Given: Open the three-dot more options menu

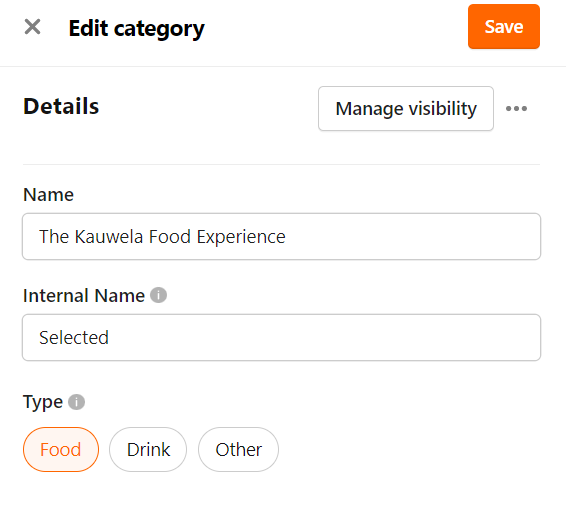Looking at the screenshot, I should click(516, 108).
